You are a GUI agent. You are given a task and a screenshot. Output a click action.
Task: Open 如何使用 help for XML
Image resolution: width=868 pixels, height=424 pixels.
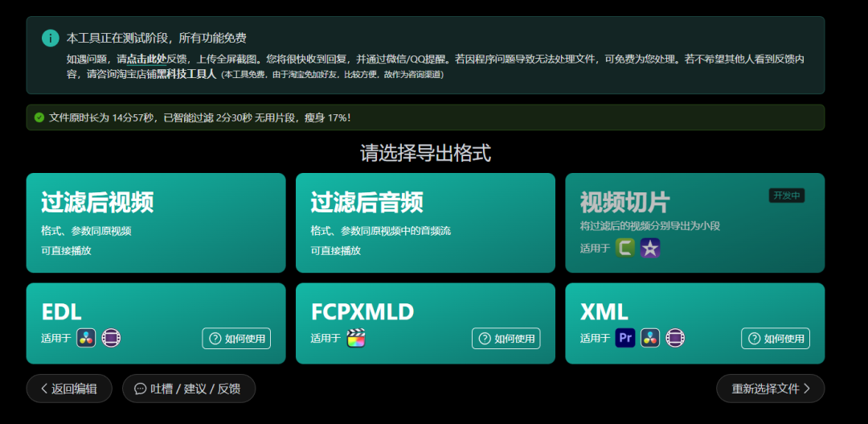click(776, 339)
